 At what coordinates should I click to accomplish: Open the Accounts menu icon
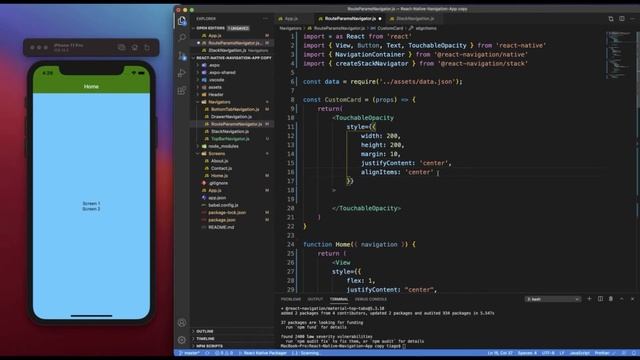[x=182, y=323]
